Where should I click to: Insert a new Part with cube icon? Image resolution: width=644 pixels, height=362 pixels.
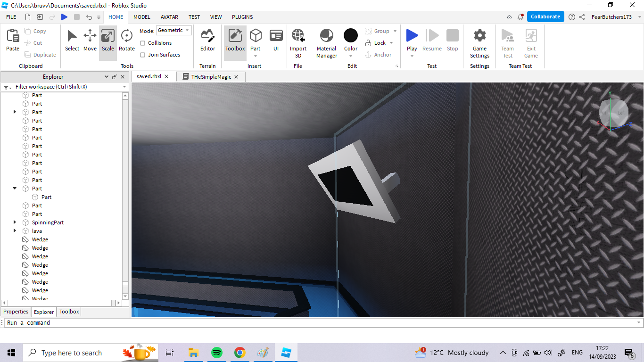256,35
